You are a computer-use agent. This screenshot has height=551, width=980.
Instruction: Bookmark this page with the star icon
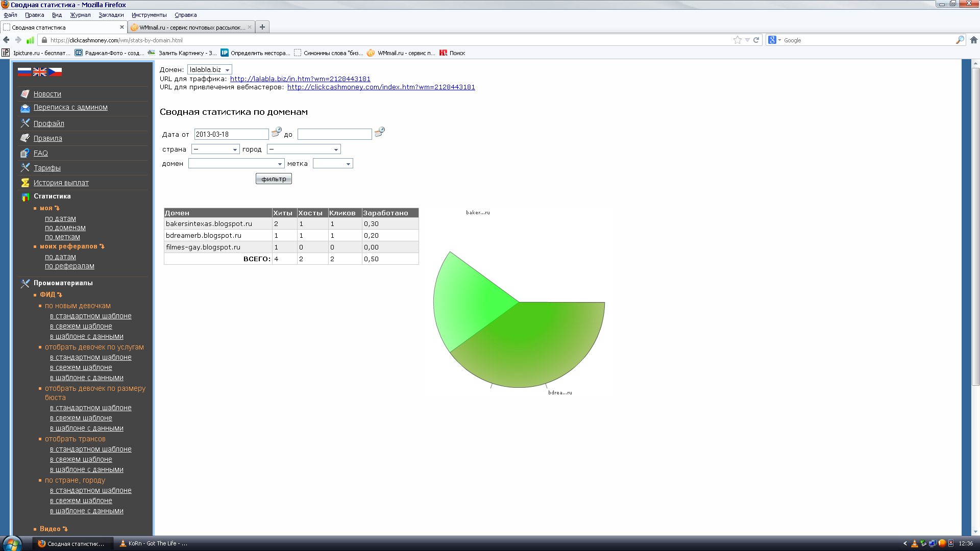pyautogui.click(x=737, y=40)
